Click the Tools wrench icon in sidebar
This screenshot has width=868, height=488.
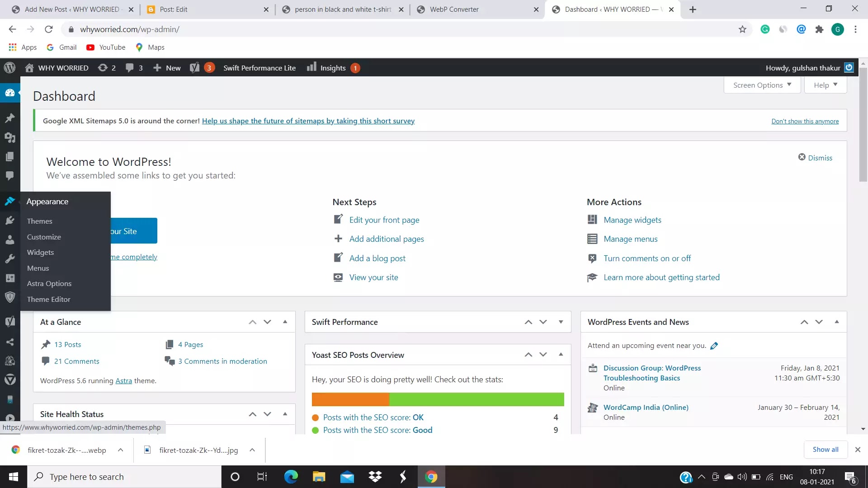coord(9,259)
